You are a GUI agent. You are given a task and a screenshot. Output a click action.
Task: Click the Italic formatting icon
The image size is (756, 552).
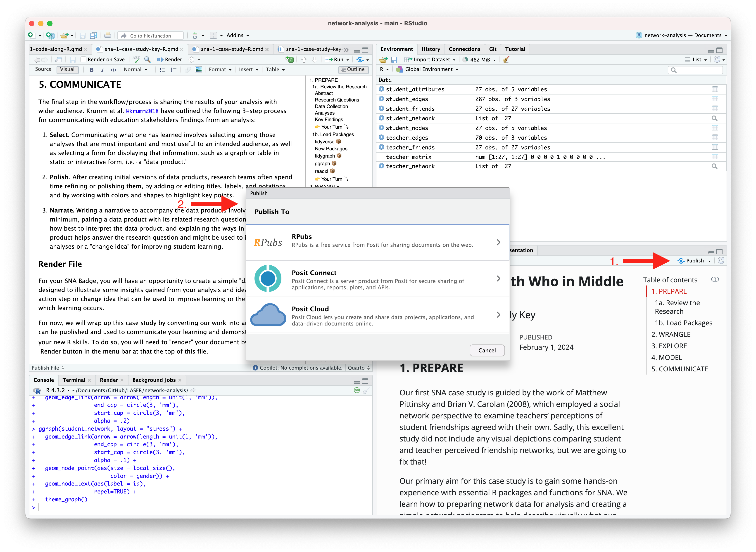click(102, 70)
